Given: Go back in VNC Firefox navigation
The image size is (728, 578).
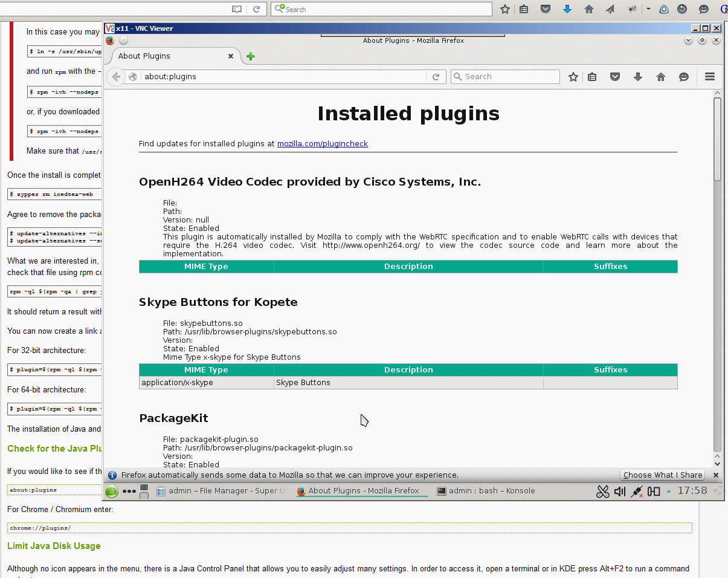Looking at the screenshot, I should 117,77.
